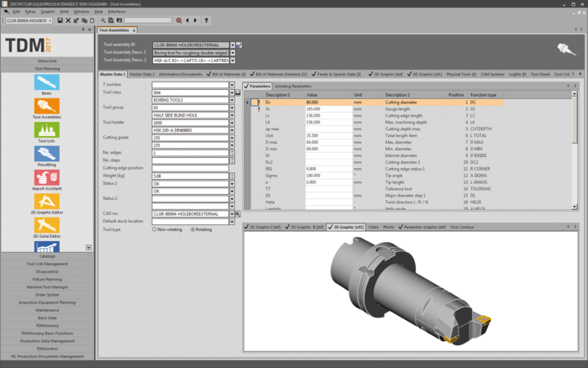
Task: Switch to the Master Data 2 tab
Action: coord(142,74)
